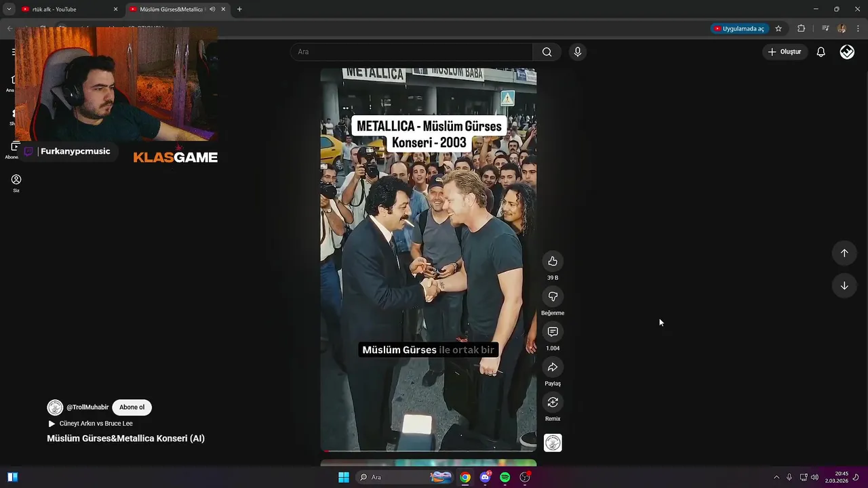Open Discord from the taskbar
Screen dimensions: 868x488
pyautogui.click(x=485, y=477)
